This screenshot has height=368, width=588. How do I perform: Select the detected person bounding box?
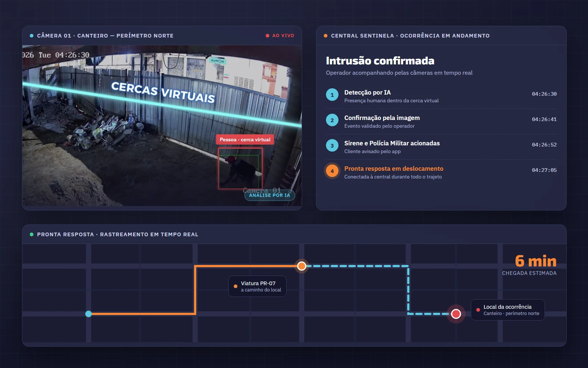coord(240,169)
